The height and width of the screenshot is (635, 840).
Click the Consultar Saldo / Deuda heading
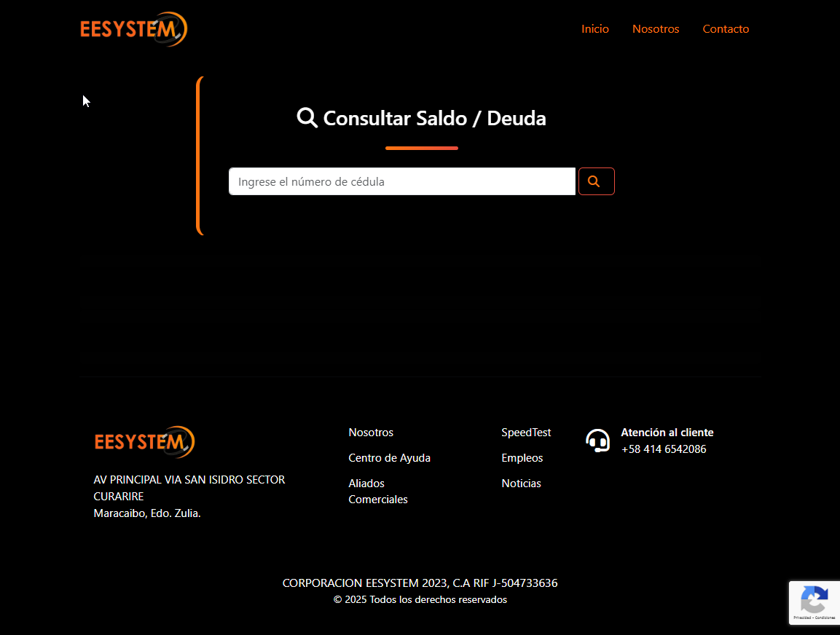(x=434, y=118)
